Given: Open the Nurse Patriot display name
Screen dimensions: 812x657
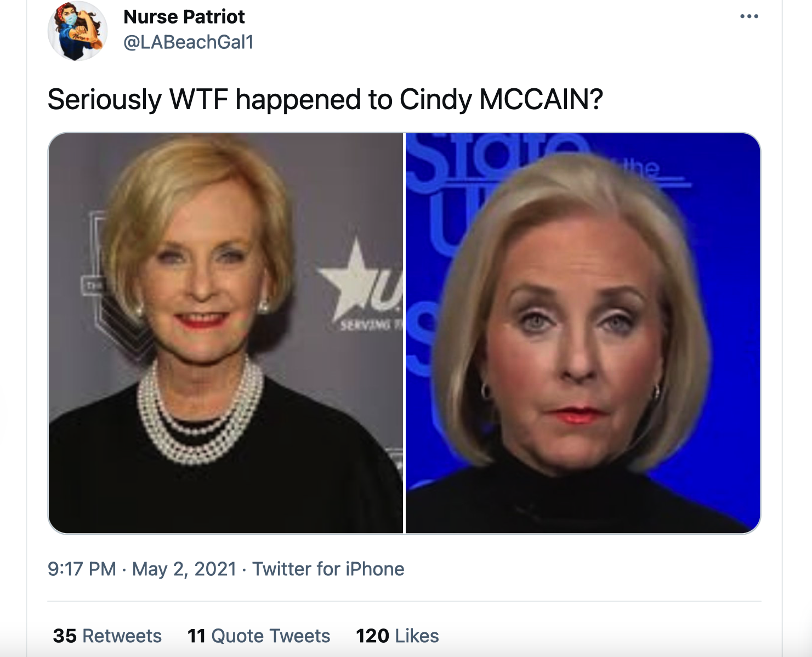Looking at the screenshot, I should pyautogui.click(x=184, y=17).
